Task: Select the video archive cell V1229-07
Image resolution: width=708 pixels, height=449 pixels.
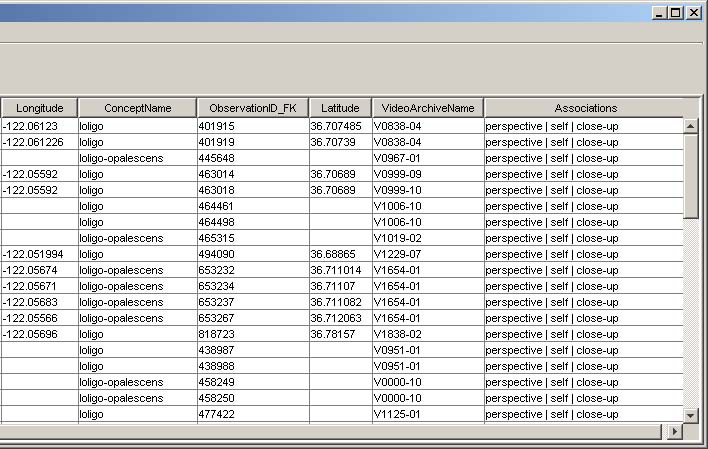Action: (427, 254)
